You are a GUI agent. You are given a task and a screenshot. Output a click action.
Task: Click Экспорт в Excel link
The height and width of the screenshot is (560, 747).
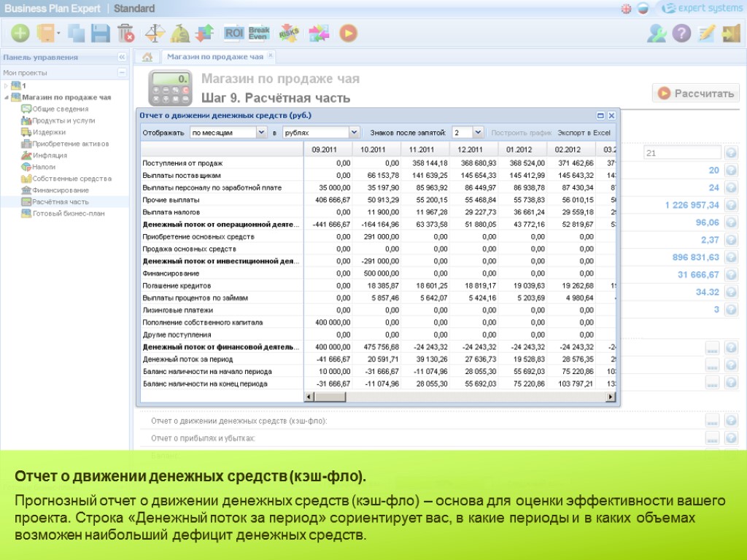coord(584,133)
